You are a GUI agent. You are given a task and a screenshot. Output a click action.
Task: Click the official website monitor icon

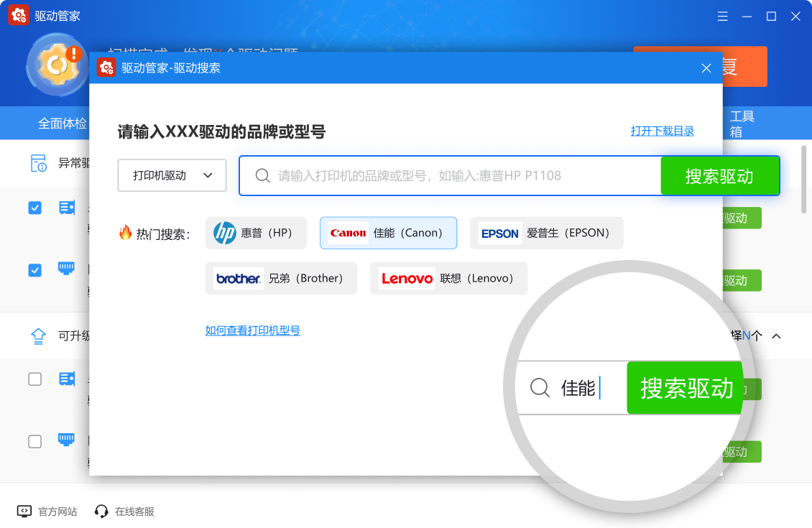point(24,511)
